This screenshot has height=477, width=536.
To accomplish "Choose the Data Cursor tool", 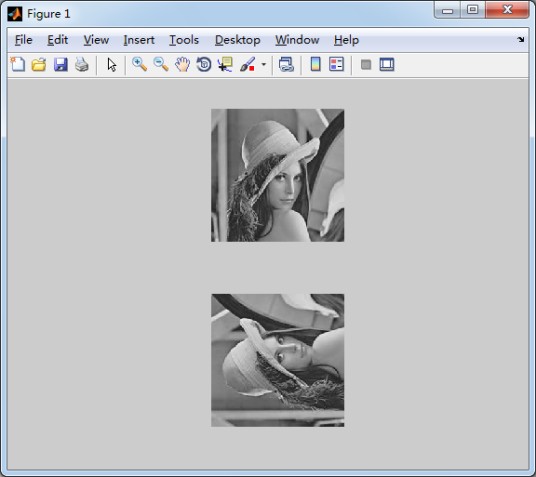I will click(x=225, y=64).
